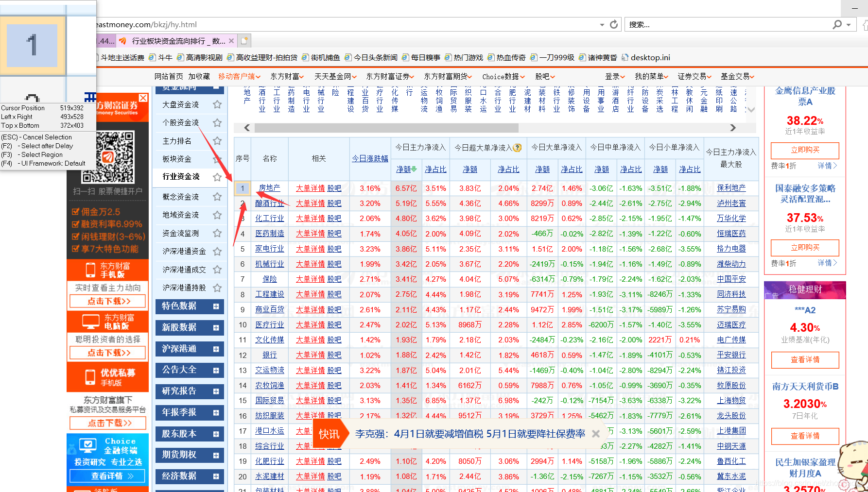Click 网站首页 link
This screenshot has height=492, width=868.
pyautogui.click(x=169, y=76)
